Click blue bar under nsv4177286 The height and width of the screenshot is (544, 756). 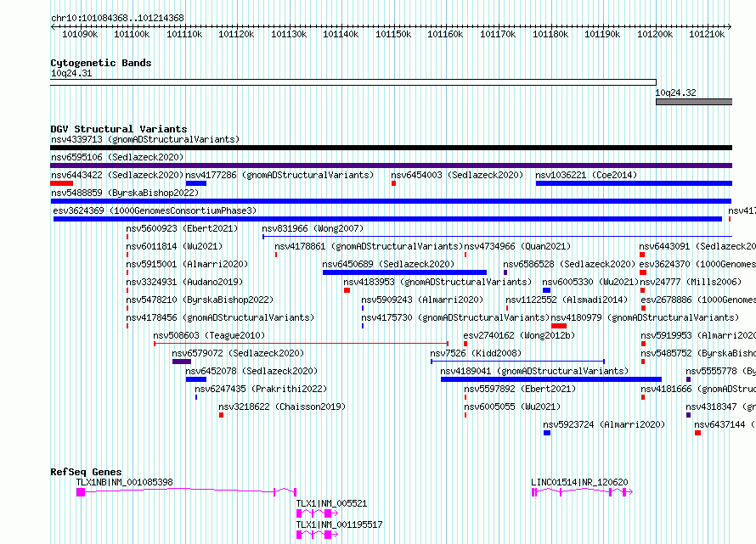pos(195,183)
